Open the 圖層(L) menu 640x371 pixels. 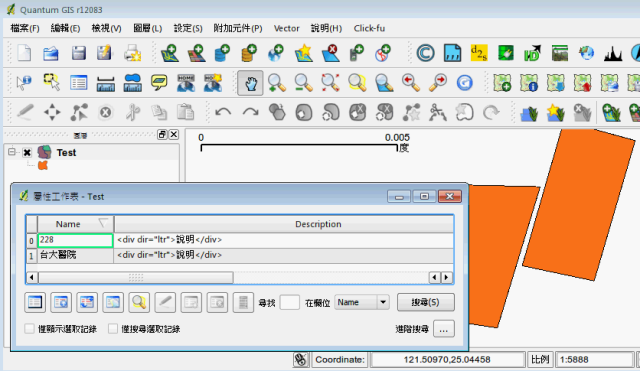pyautogui.click(x=147, y=28)
